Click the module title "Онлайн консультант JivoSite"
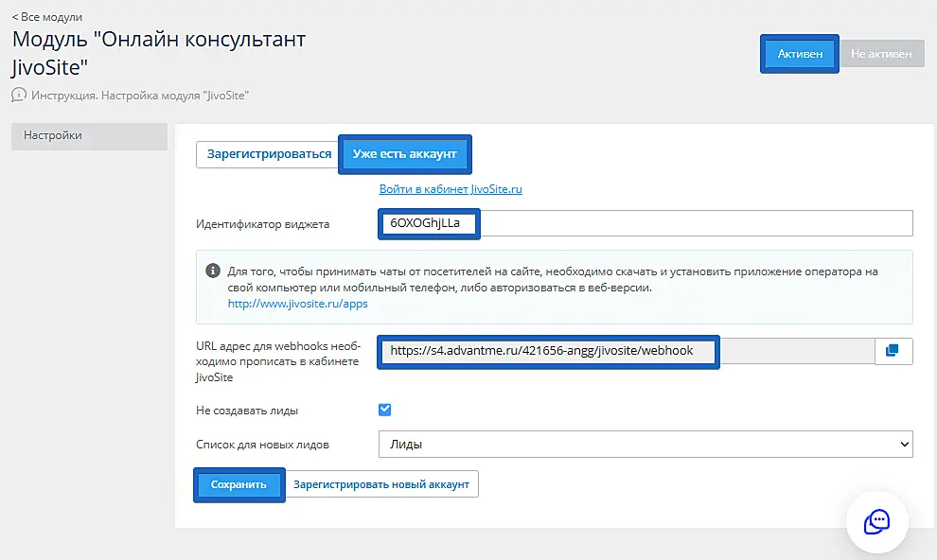Image resolution: width=937 pixels, height=560 pixels. 159,54
